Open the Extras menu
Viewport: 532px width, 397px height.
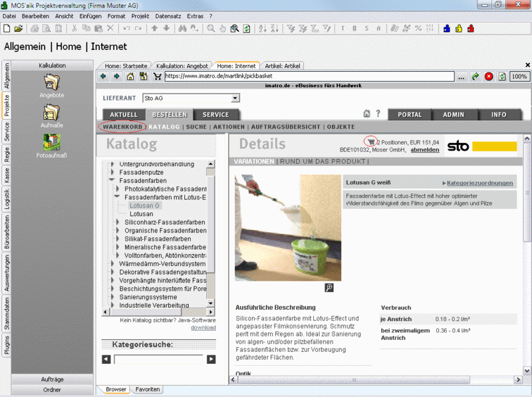[195, 16]
